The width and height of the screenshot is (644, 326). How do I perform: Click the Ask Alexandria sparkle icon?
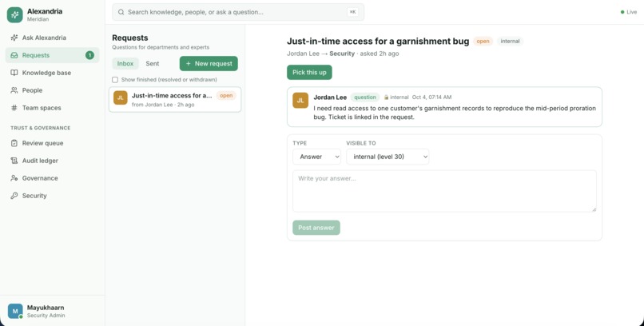click(x=14, y=38)
